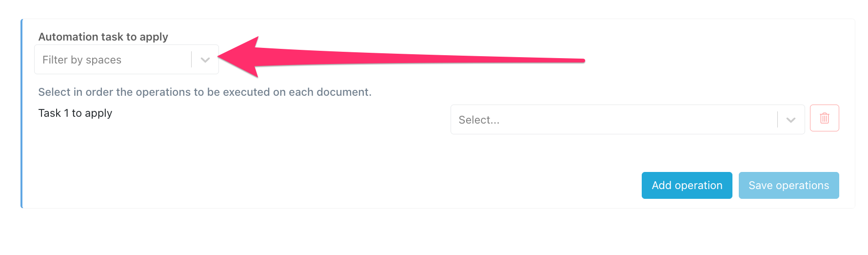
Task: Select the Task 1 to apply label
Action: coord(75,113)
